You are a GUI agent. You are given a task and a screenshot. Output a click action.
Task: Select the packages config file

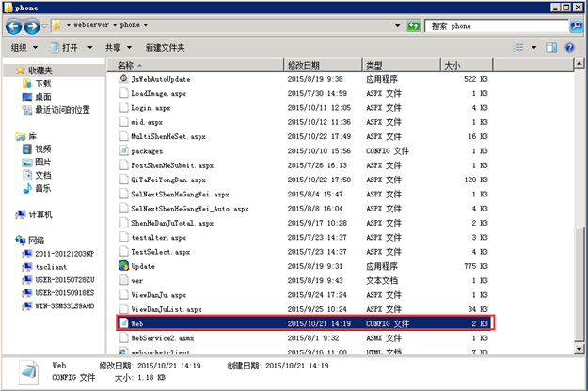pos(147,150)
